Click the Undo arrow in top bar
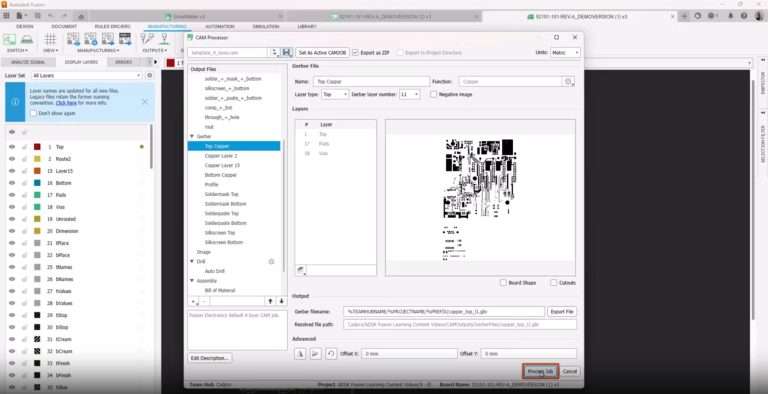This screenshot has width=768, height=394. click(50, 16)
